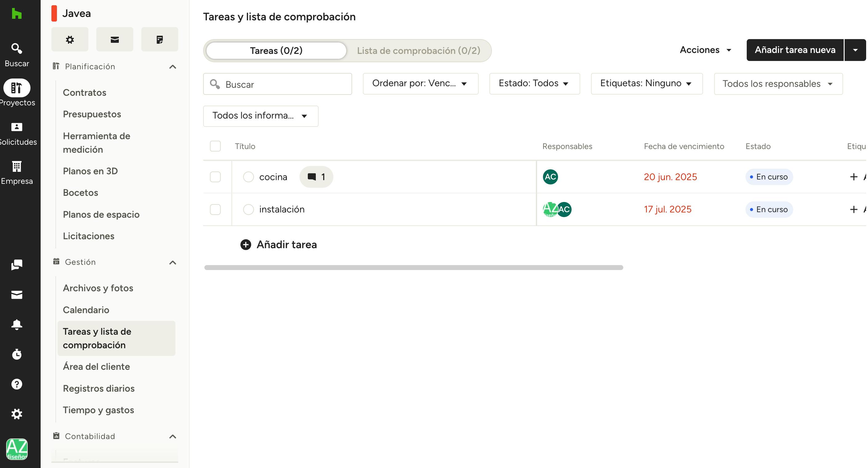This screenshot has height=468, width=868.
Task: Open the help question mark icon
Action: pyautogui.click(x=17, y=384)
